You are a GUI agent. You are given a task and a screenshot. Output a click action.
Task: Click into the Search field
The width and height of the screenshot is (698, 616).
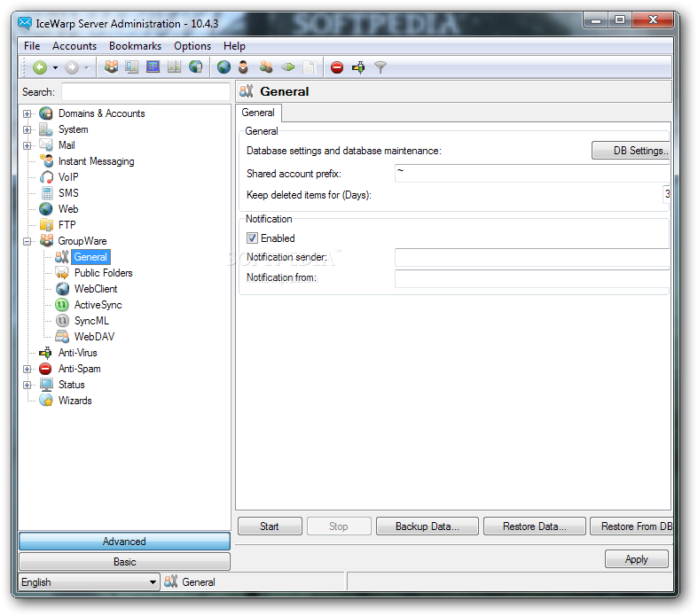coord(145,92)
